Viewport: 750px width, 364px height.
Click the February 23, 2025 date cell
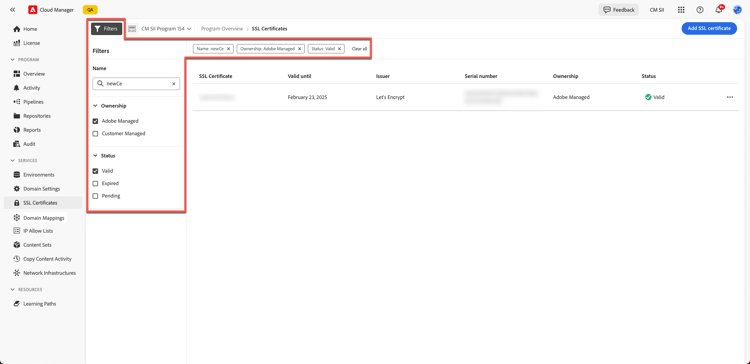tap(307, 97)
